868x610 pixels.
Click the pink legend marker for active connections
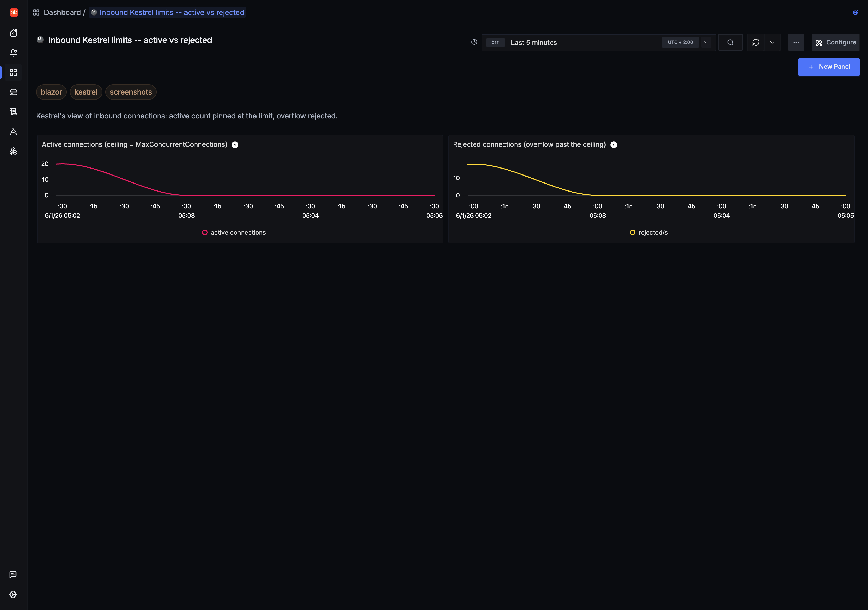pyautogui.click(x=205, y=233)
